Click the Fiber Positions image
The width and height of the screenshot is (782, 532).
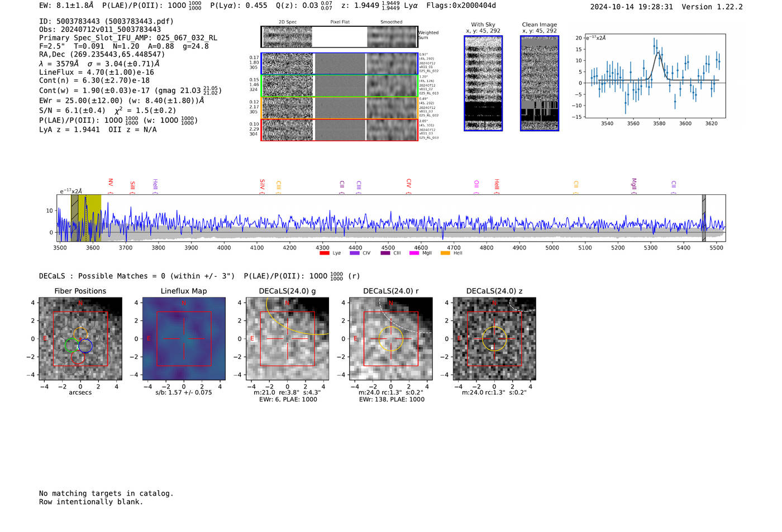coord(80,339)
